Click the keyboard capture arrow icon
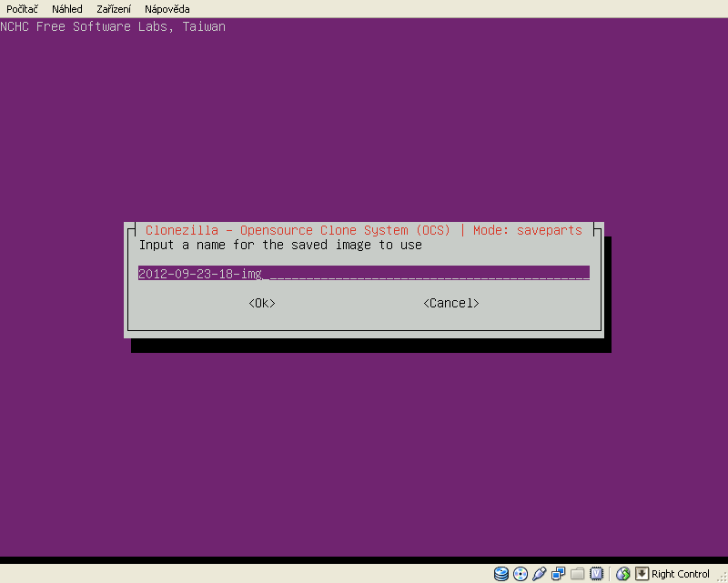The height and width of the screenshot is (583, 728). (642, 574)
